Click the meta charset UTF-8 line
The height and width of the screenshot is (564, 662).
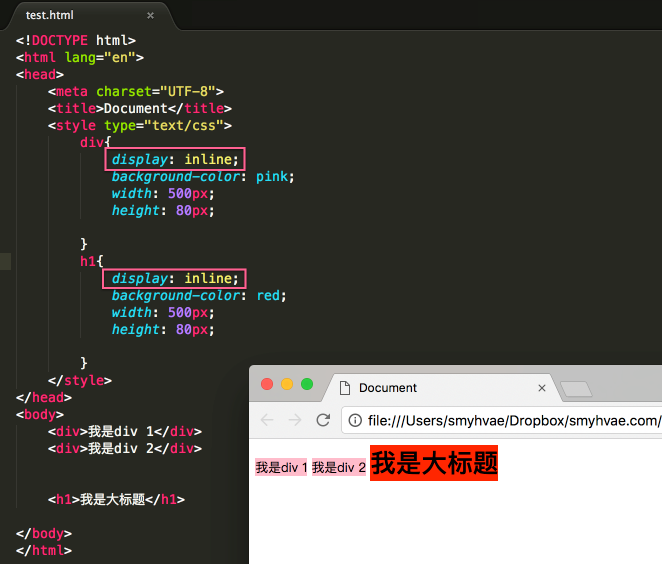(136, 91)
